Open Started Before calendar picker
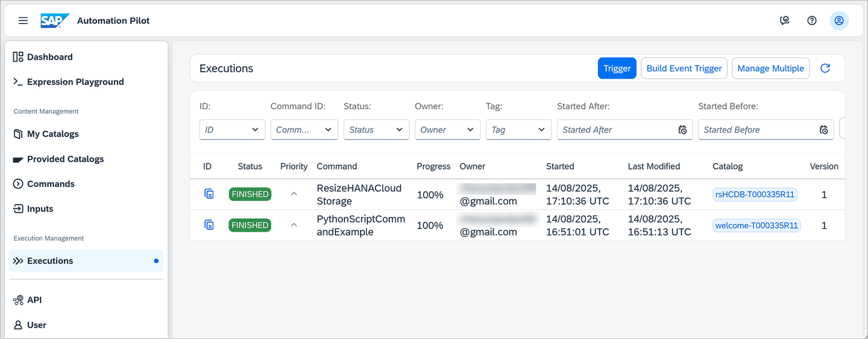The width and height of the screenshot is (868, 339). coord(823,130)
